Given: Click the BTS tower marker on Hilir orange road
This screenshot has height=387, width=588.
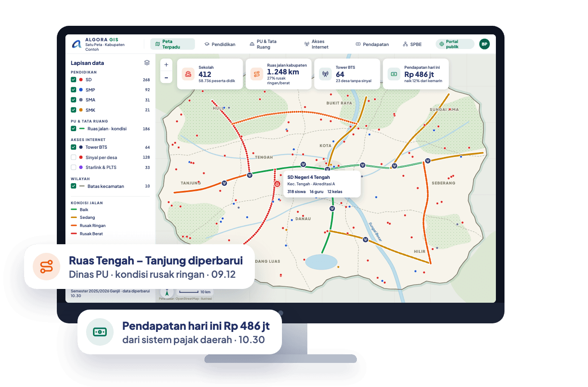Looking at the screenshot, I should tap(365, 240).
